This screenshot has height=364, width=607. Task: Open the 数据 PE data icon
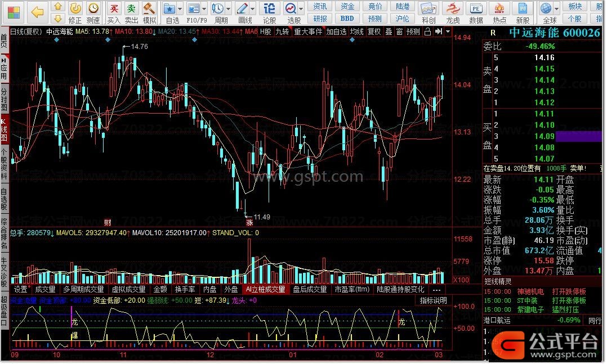476,12
